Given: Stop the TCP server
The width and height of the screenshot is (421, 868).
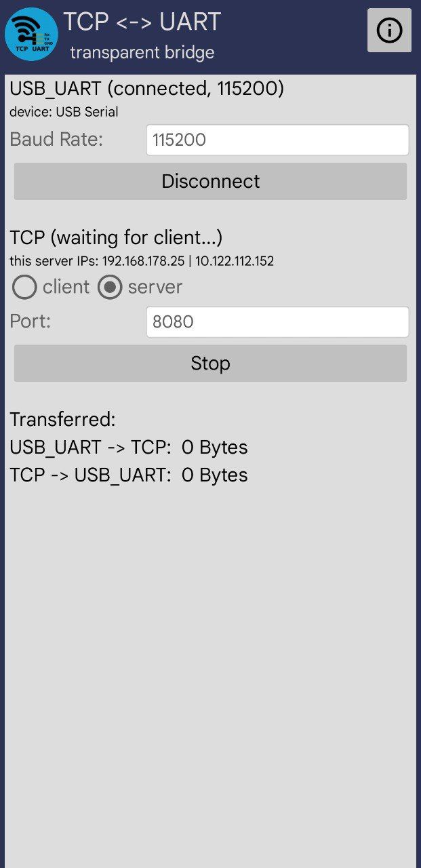Looking at the screenshot, I should point(210,363).
